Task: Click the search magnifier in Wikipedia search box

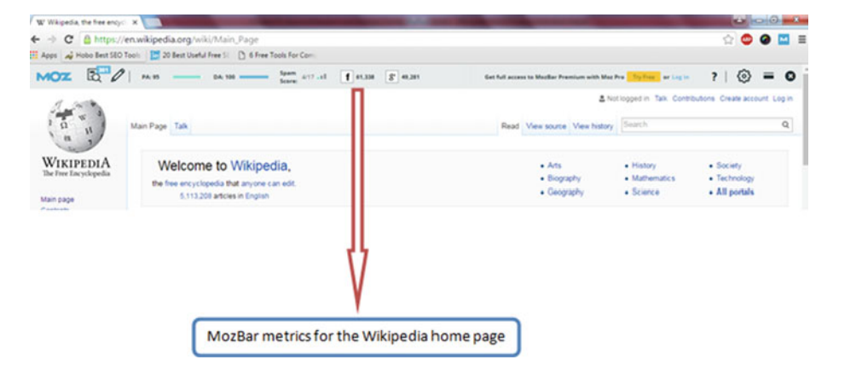Action: click(x=785, y=125)
